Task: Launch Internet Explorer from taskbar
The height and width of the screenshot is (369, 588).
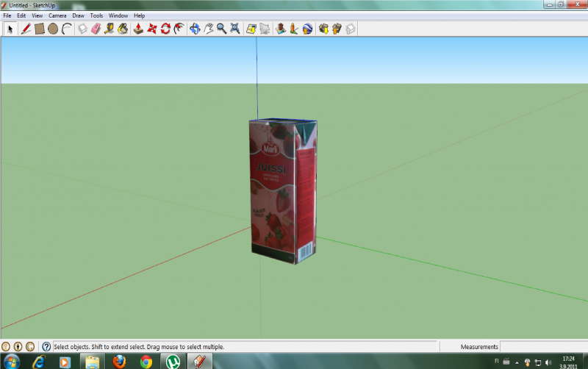Action: click(x=39, y=362)
